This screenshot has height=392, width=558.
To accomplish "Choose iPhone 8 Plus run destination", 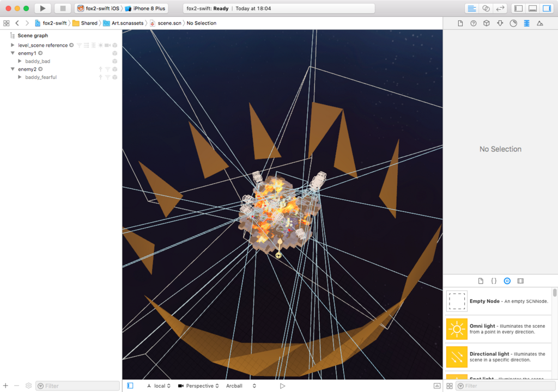I will click(x=145, y=8).
